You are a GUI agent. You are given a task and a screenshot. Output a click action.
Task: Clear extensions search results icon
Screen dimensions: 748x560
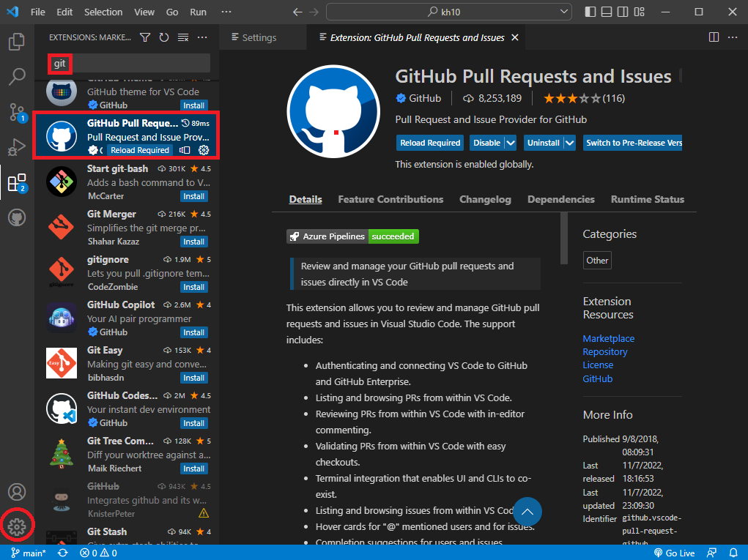coord(183,37)
